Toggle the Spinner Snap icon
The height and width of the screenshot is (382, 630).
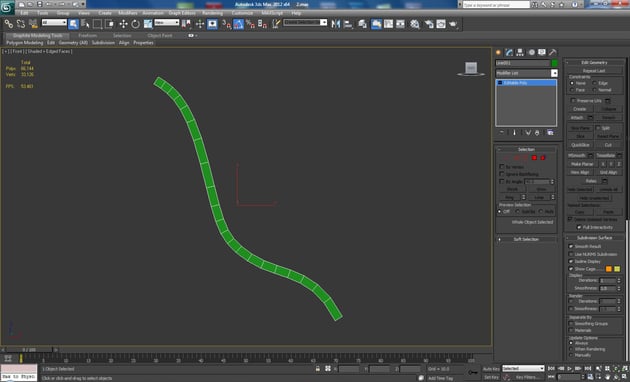[263, 24]
